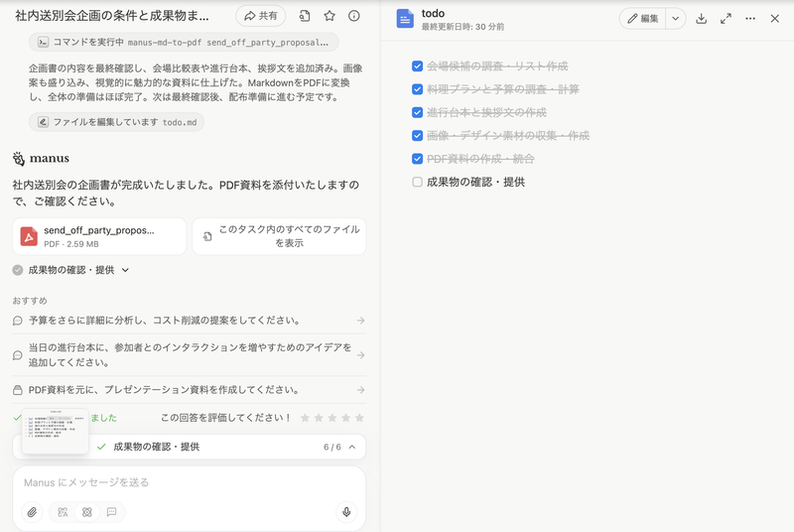Image resolution: width=794 pixels, height=532 pixels.
Task: Expand the 成果物の確認・提供 step chevron
Action: point(126,270)
